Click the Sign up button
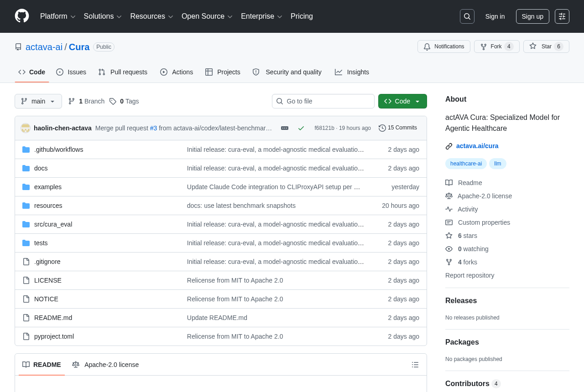The width and height of the screenshot is (584, 392). (x=532, y=16)
